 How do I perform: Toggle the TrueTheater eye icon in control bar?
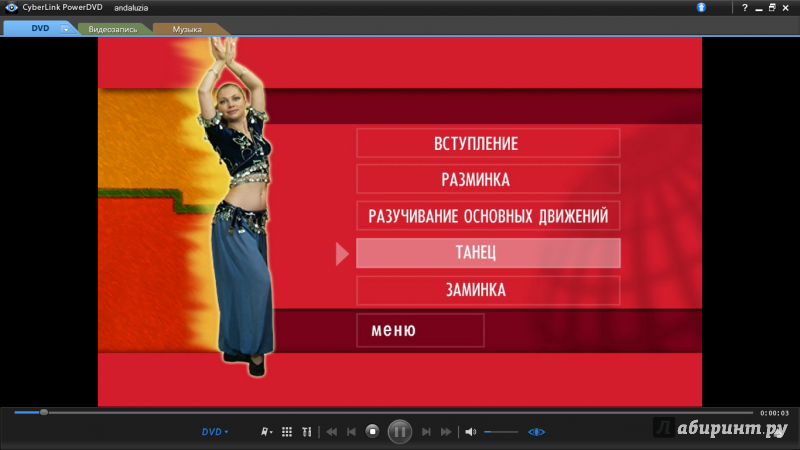click(536, 432)
